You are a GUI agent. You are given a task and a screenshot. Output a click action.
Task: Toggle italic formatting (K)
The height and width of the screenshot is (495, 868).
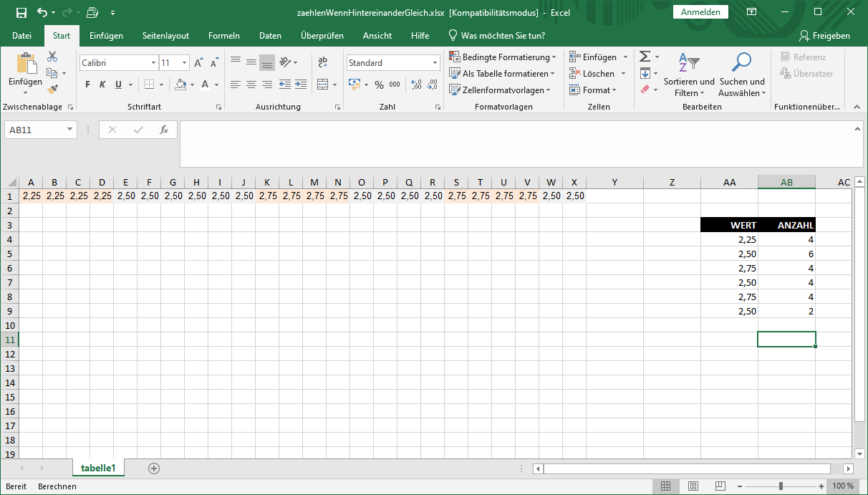tap(102, 85)
